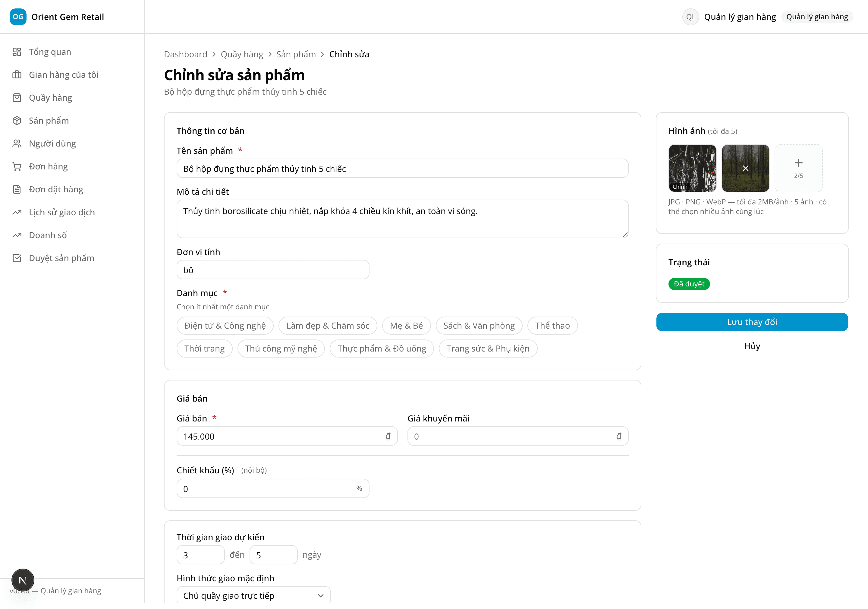Click the Sản phẩm package icon
Screen dimensions: 868x609
pyautogui.click(x=17, y=120)
